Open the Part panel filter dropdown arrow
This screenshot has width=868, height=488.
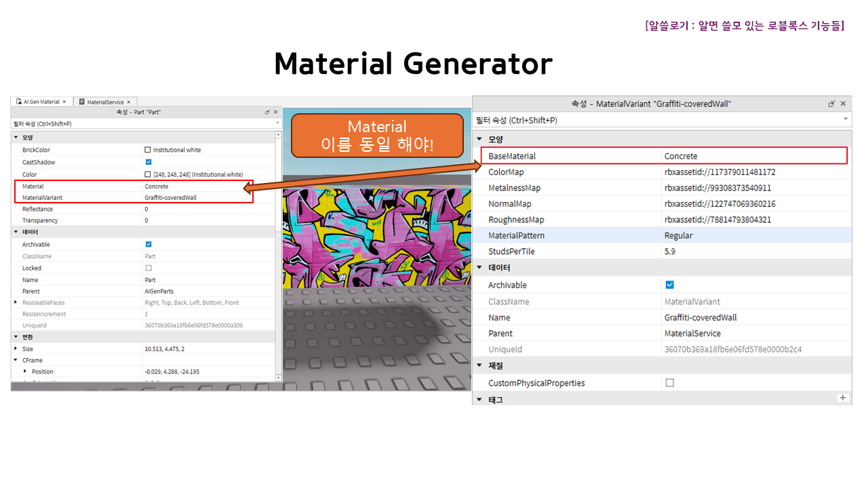pyautogui.click(x=276, y=124)
